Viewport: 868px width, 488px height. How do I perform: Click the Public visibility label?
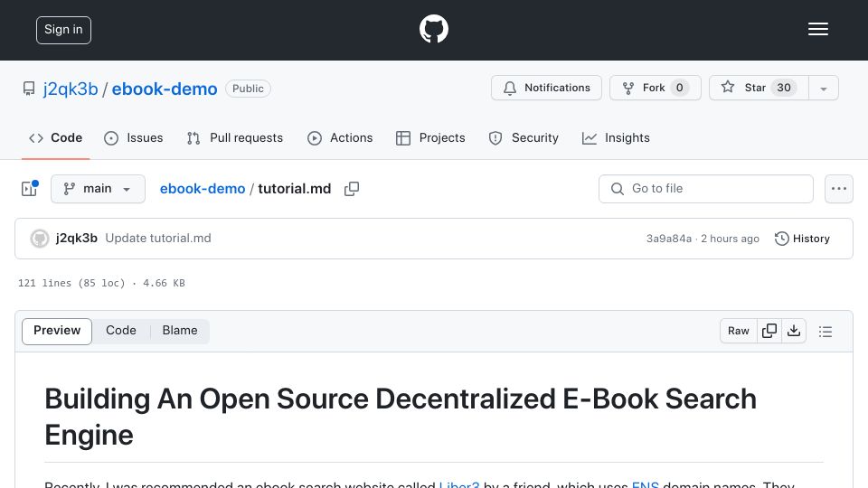tap(248, 89)
